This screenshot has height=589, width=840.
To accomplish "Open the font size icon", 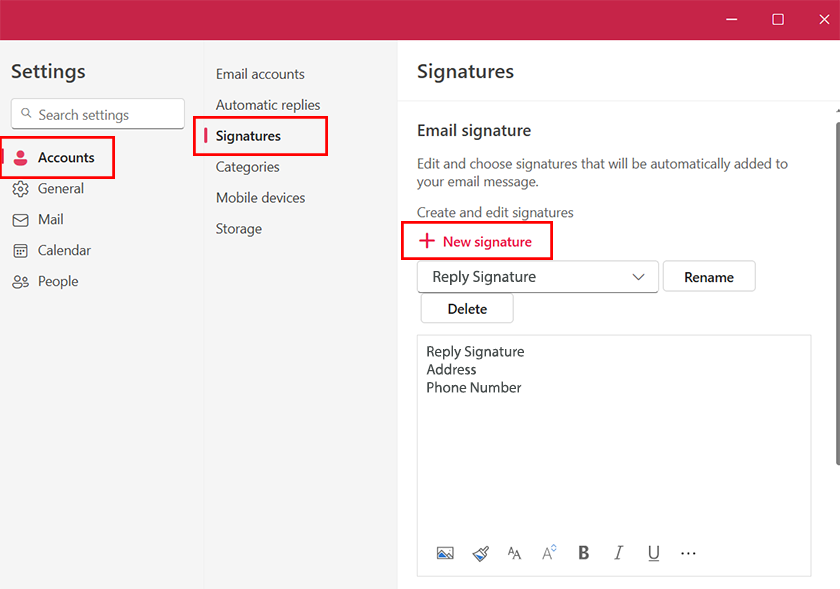I will [x=549, y=553].
